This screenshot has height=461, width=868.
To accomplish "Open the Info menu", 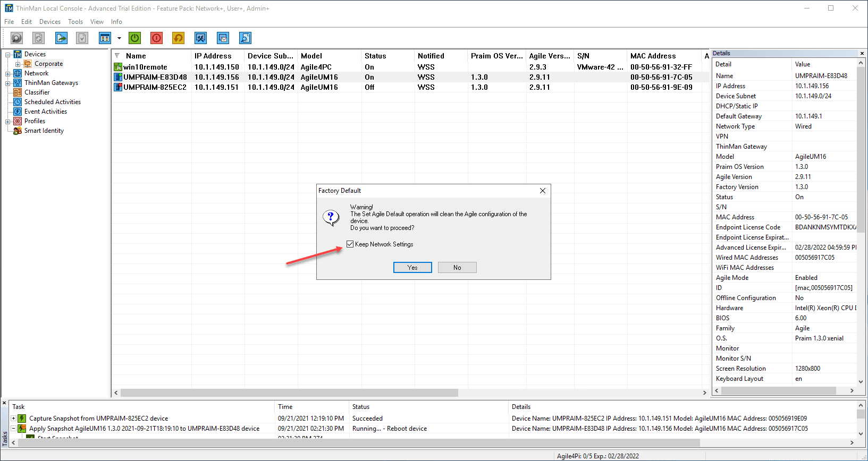I will click(116, 22).
